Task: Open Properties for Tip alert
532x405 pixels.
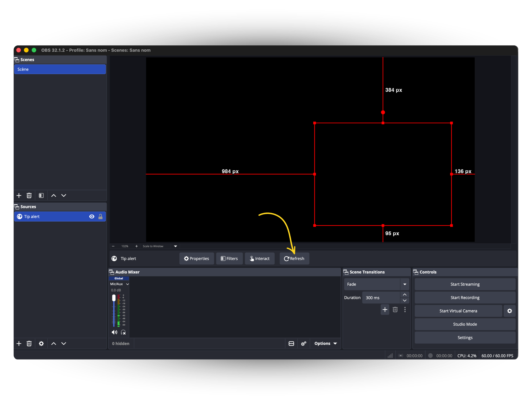Action: click(x=197, y=259)
